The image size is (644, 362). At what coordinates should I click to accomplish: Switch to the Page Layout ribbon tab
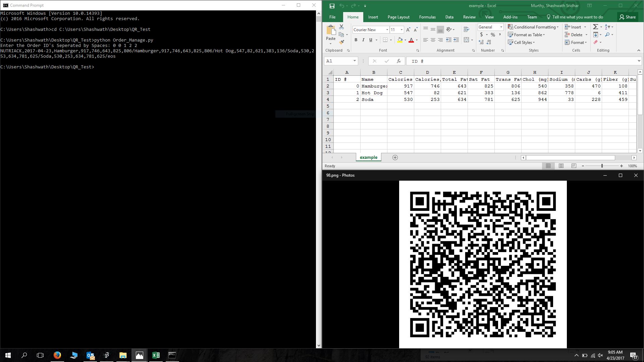pos(398,17)
